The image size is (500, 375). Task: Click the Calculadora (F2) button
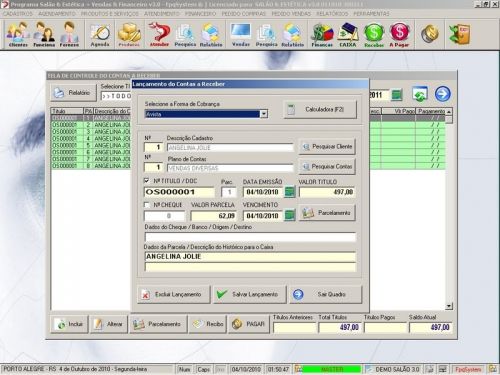(320, 109)
